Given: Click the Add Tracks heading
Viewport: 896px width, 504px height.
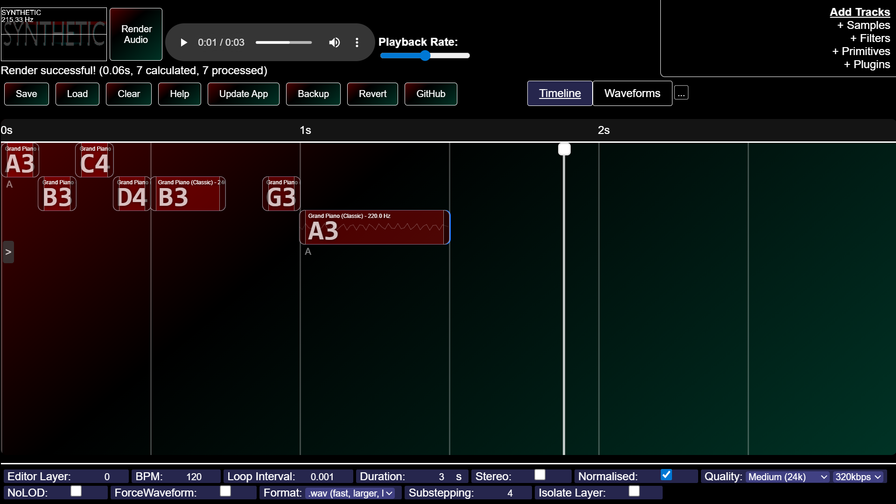Looking at the screenshot, I should [x=859, y=12].
